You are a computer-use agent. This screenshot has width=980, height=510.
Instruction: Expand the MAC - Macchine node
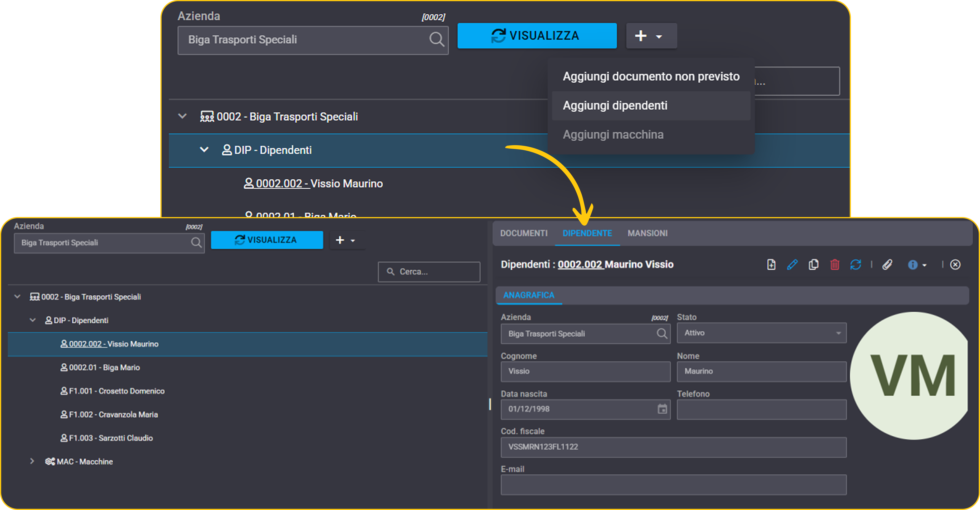pyautogui.click(x=32, y=461)
